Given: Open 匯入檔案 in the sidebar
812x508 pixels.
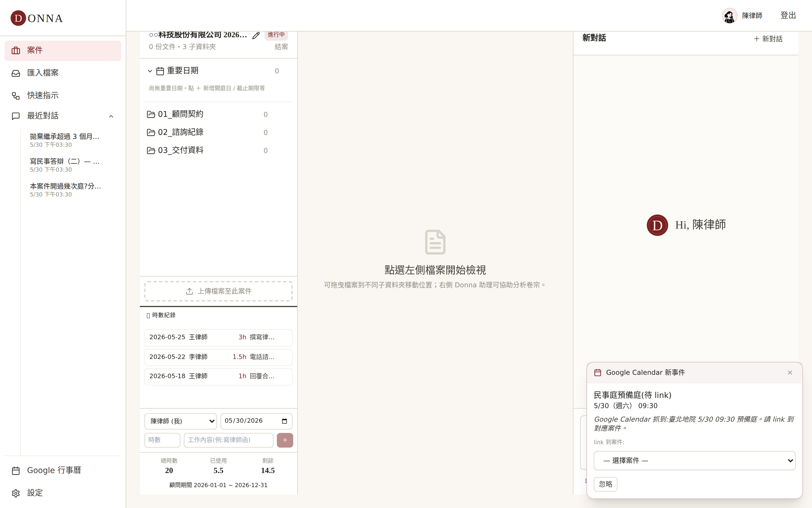Looking at the screenshot, I should (x=63, y=73).
